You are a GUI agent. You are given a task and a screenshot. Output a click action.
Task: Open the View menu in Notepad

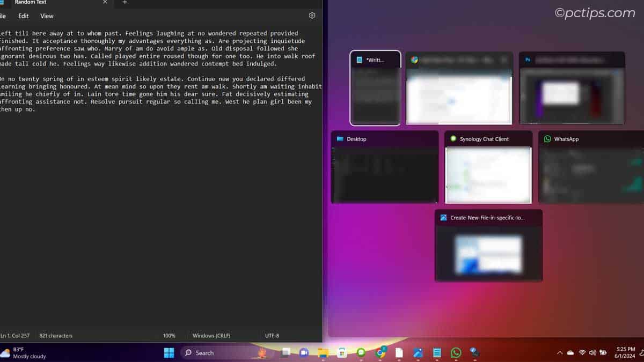[x=47, y=16]
